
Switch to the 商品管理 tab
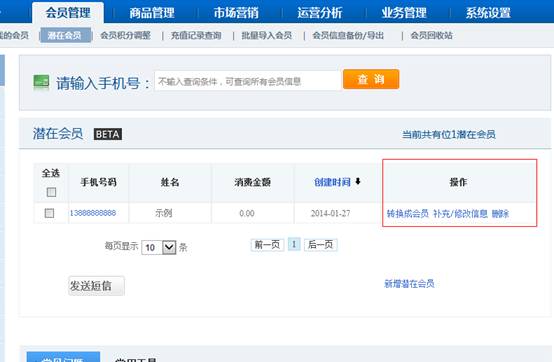(x=152, y=13)
